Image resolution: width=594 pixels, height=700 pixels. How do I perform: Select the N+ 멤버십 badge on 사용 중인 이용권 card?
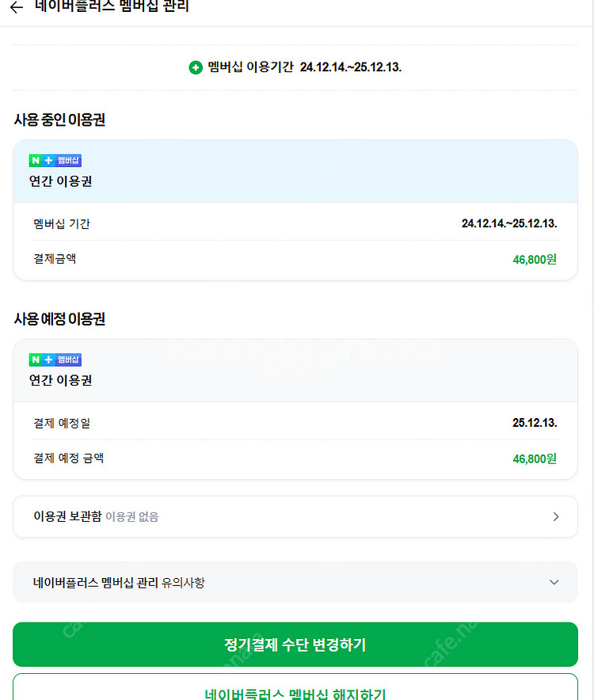point(55,160)
